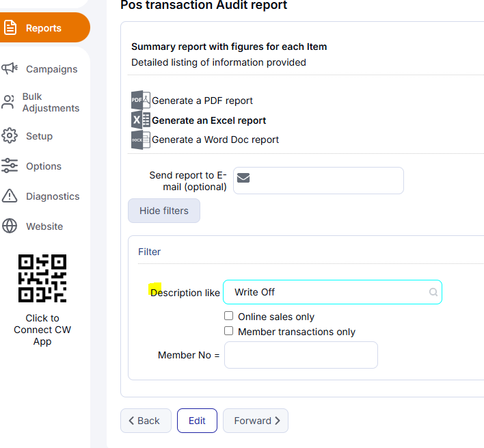Enable Online sales only checkbox
Image resolution: width=484 pixels, height=448 pixels.
click(x=229, y=316)
